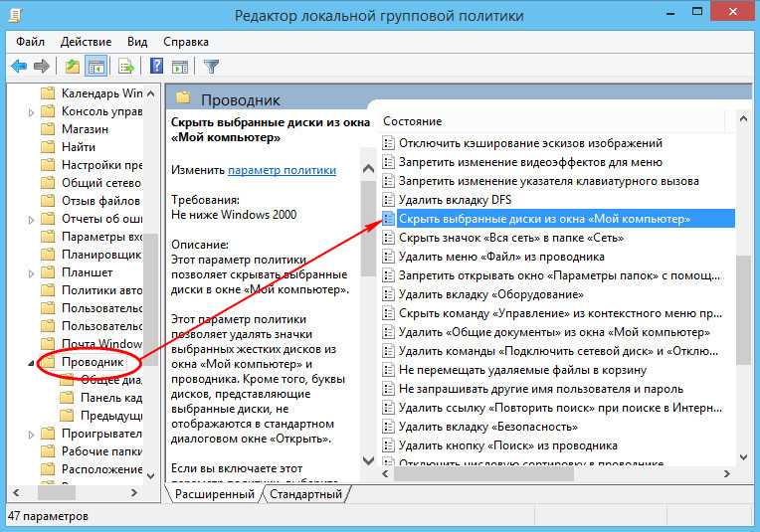Expand the 'Консоль управления' tree node
Viewport: 760px width, 532px height.
pyautogui.click(x=31, y=112)
